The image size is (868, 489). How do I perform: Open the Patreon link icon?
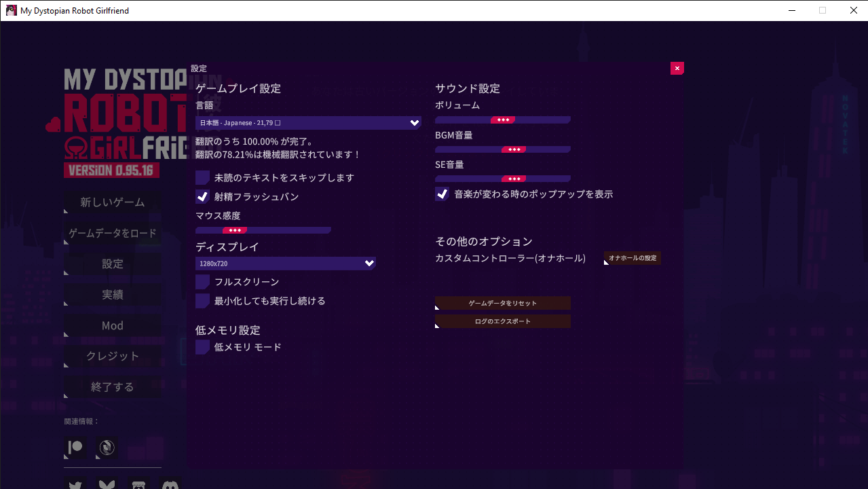tap(75, 448)
